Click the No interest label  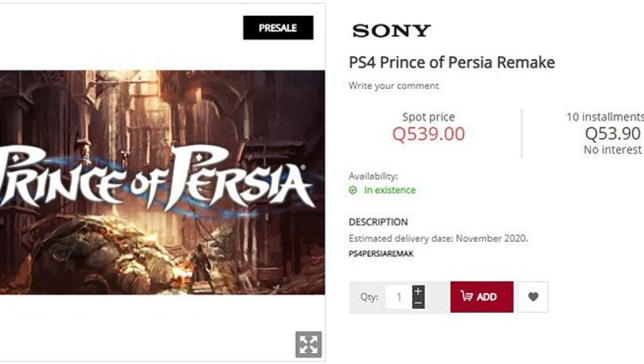pyautogui.click(x=612, y=150)
